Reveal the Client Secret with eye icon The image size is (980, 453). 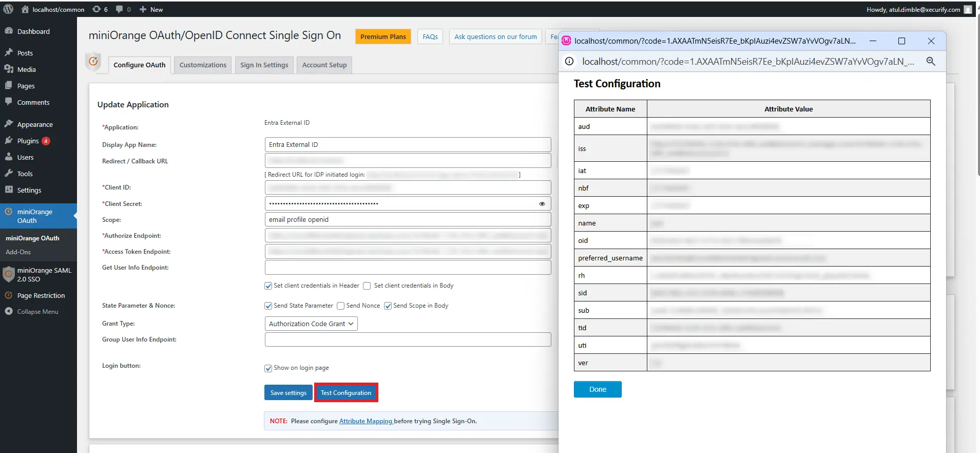542,204
